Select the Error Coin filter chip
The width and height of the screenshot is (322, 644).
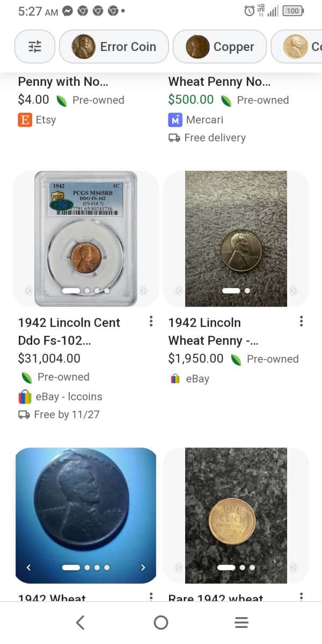(114, 47)
